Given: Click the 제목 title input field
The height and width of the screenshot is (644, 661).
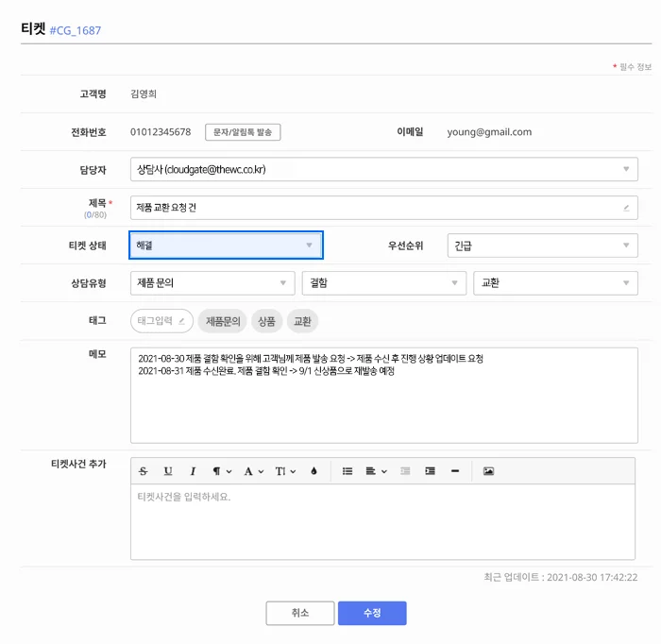Looking at the screenshot, I should coord(378,208).
